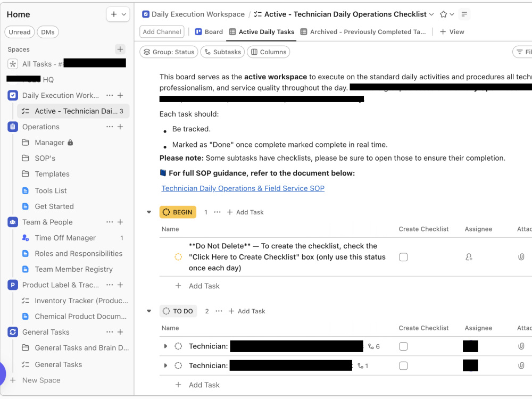
Task: Favorite this list with star icon
Action: [x=443, y=14]
